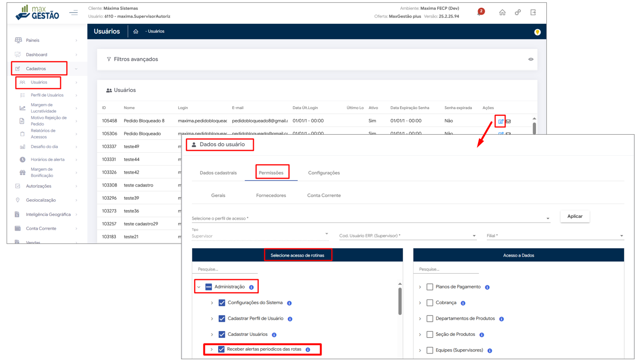The image size is (644, 362).
Task: Click the logout icon in header
Action: tap(533, 12)
